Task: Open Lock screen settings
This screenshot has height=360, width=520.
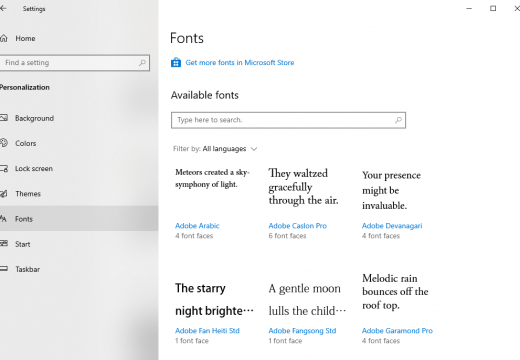Action: (x=34, y=169)
